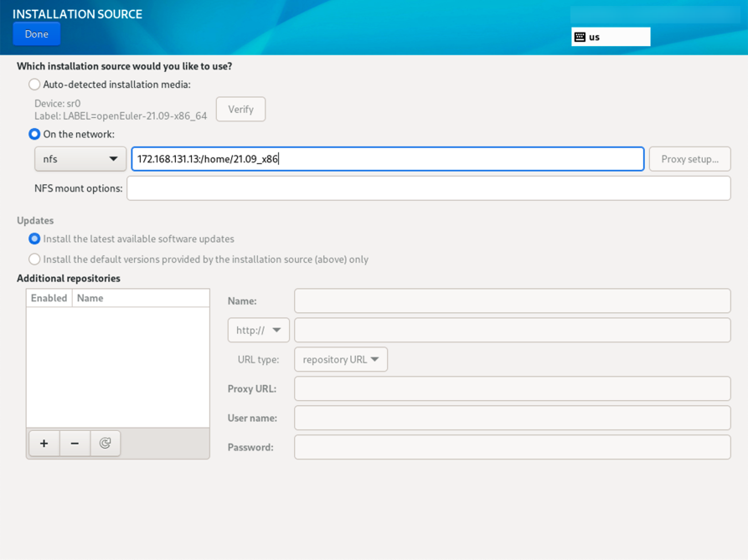Click the Enabled column header
Viewport: 748px width, 560px height.
coord(49,298)
